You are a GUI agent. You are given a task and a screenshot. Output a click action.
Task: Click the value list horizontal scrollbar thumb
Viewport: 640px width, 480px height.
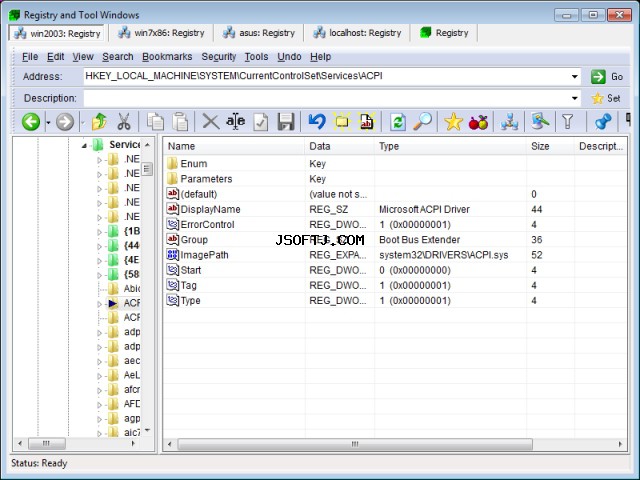pos(355,444)
